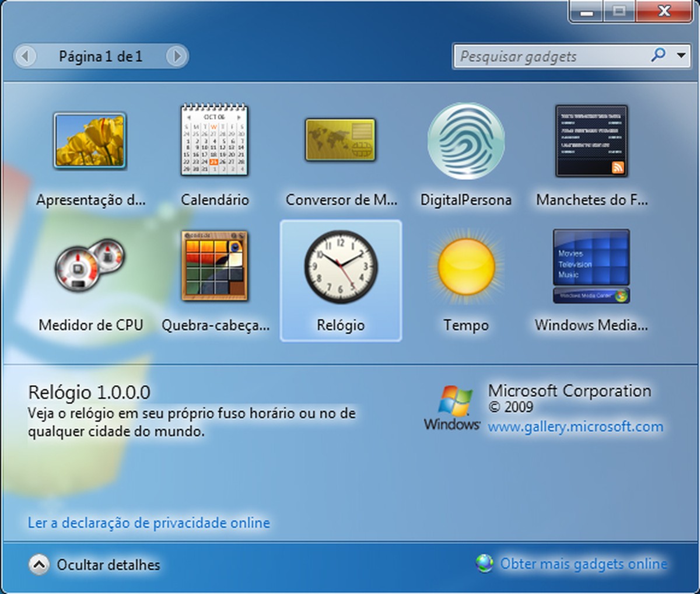Select the Calendário gadget icon

pos(215,141)
